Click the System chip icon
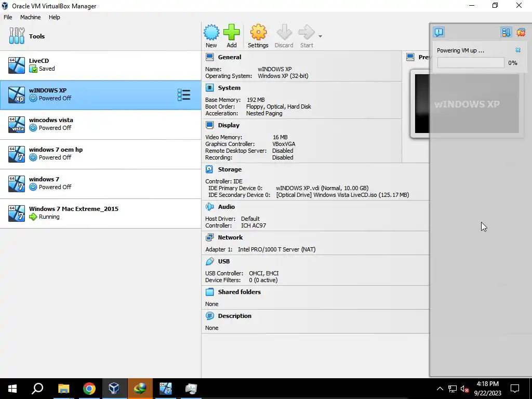 pos(210,88)
